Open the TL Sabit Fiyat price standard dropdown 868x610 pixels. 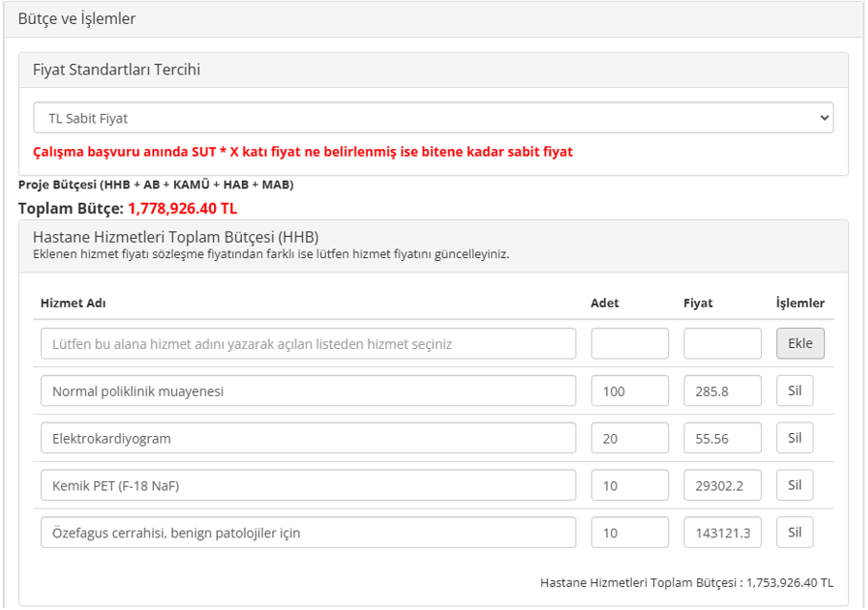433,119
